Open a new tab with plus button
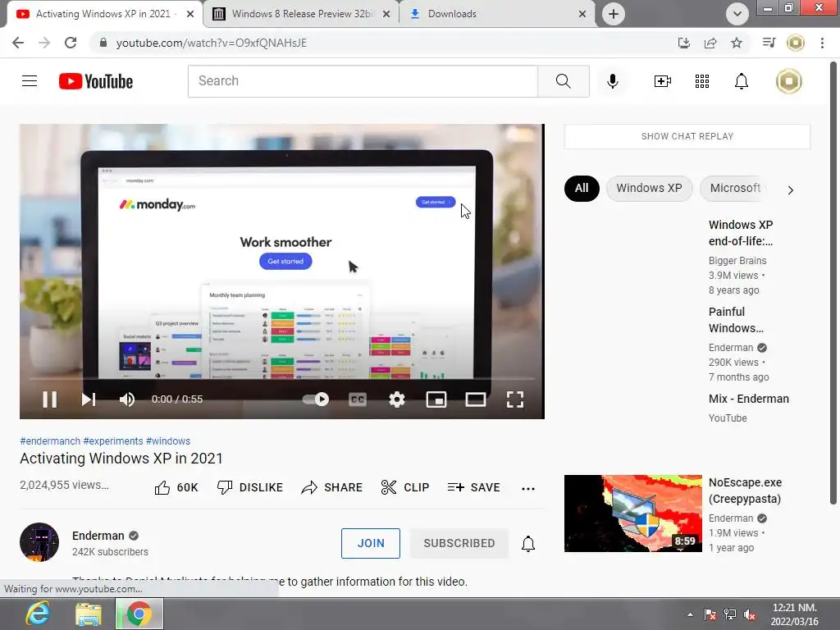This screenshot has width=840, height=630. [614, 14]
